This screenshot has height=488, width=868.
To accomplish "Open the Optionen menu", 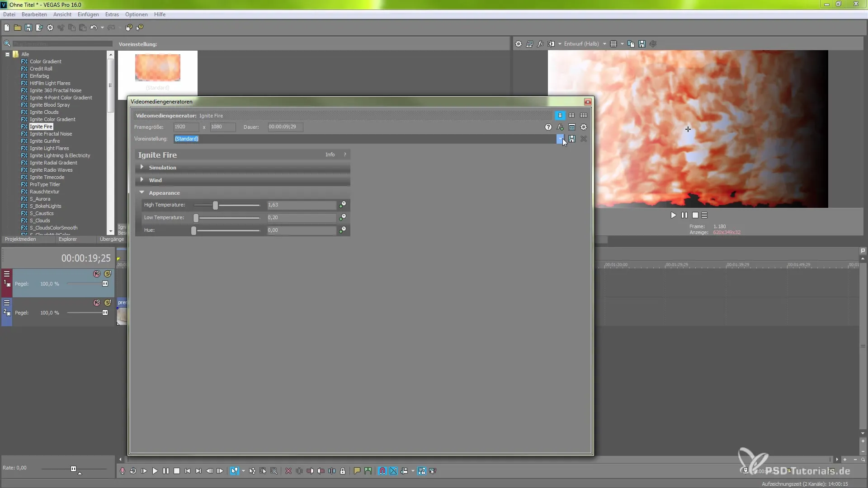I will pos(137,14).
